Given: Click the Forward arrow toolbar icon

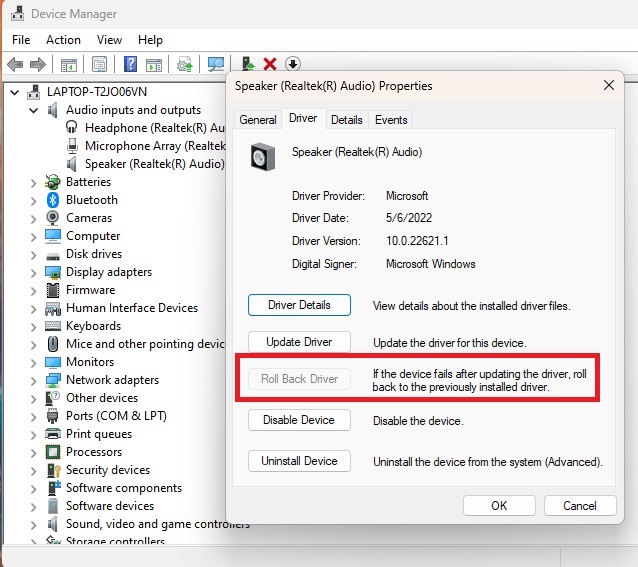Looking at the screenshot, I should pyautogui.click(x=38, y=64).
